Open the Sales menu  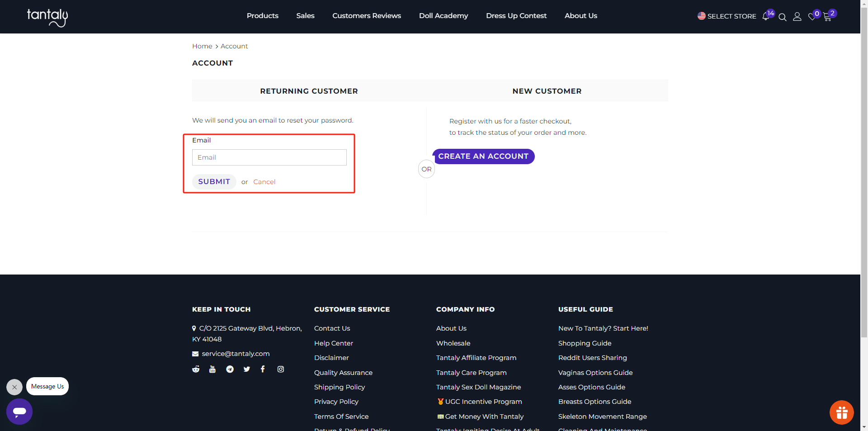pyautogui.click(x=306, y=16)
